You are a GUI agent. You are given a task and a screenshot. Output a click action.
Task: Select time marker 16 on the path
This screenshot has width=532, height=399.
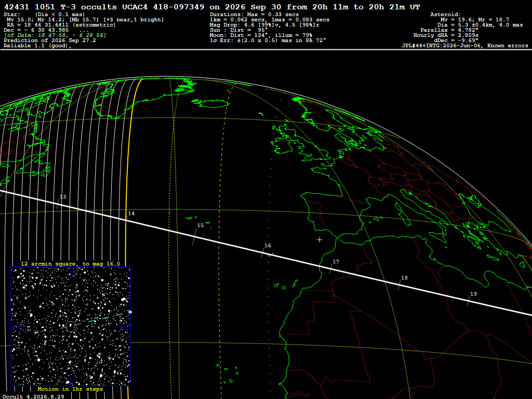(268, 246)
